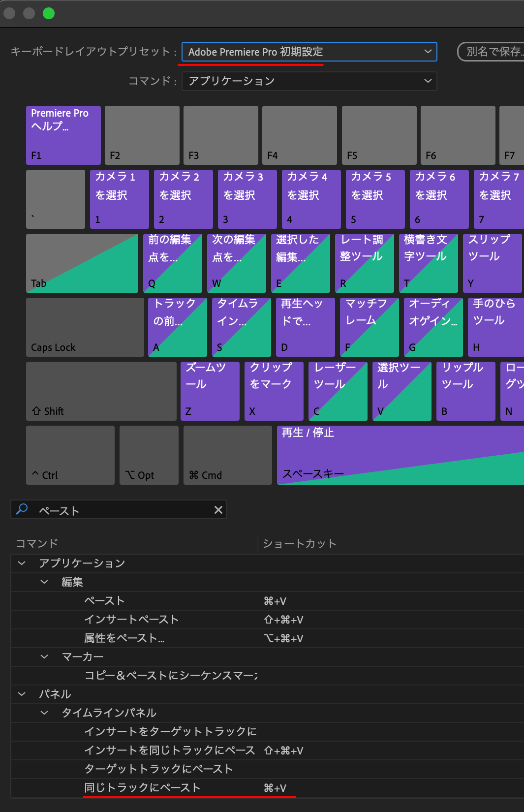Click the F3 key
This screenshot has width=524, height=812.
click(221, 135)
